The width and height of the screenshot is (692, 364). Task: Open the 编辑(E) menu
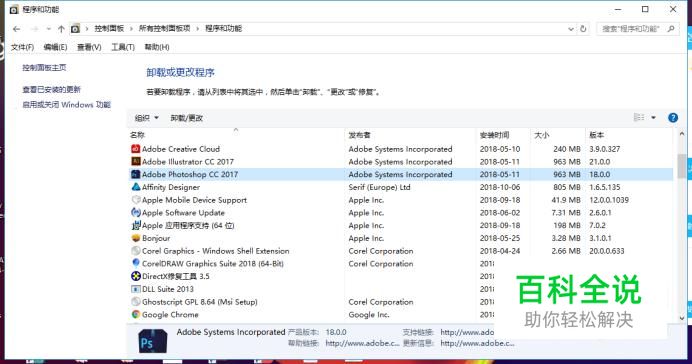click(55, 47)
